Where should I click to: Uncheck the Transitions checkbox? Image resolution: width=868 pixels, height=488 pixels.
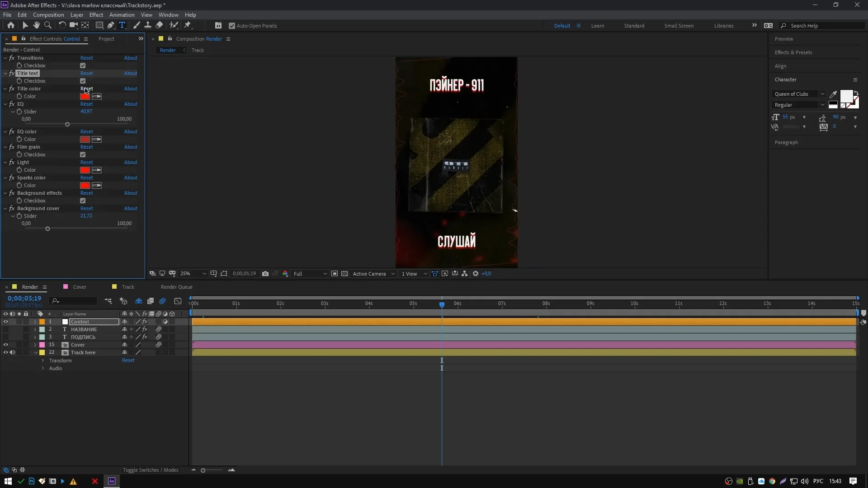pos(83,66)
